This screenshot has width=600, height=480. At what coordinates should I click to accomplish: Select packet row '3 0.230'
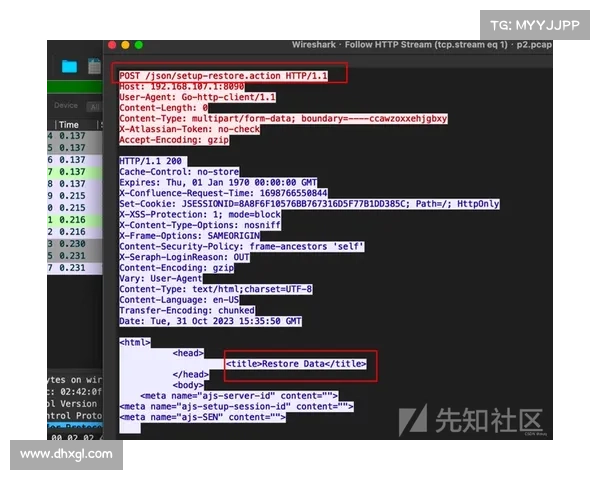point(75,244)
